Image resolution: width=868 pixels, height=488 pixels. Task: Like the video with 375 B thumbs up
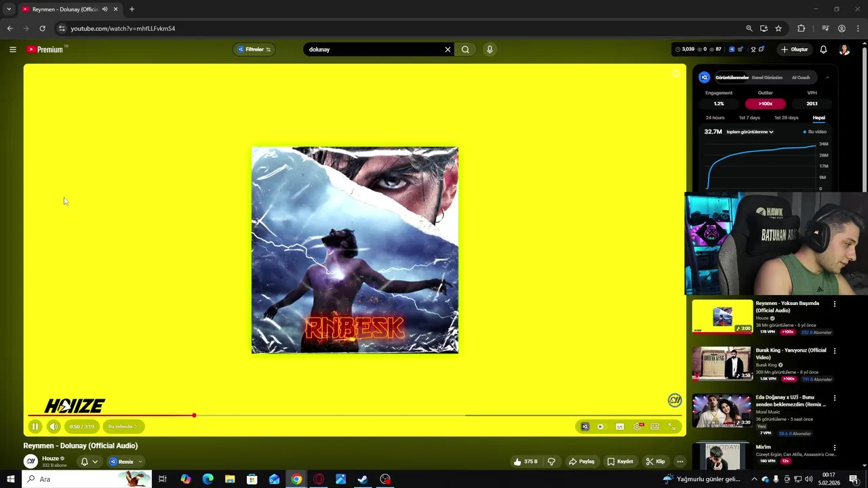pos(526,462)
